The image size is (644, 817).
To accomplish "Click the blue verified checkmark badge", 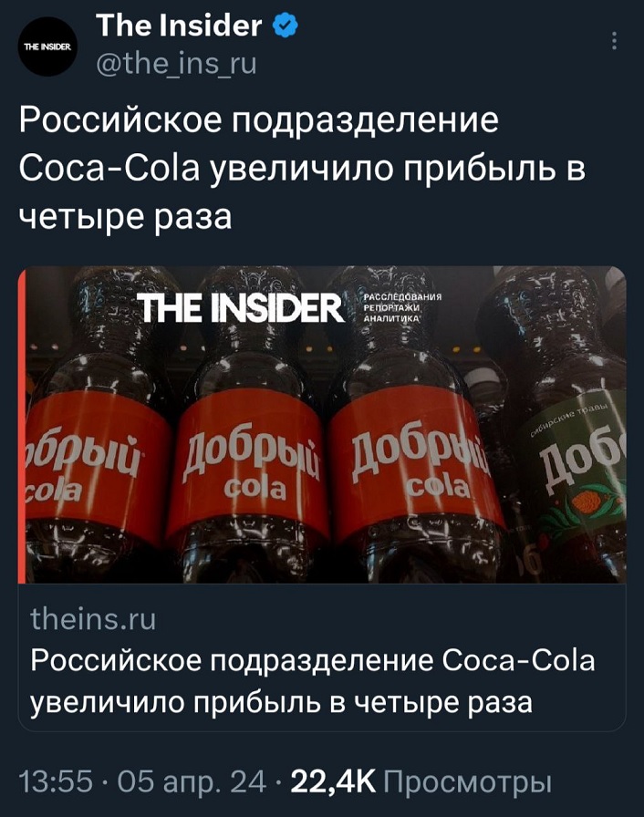I will click(x=285, y=26).
